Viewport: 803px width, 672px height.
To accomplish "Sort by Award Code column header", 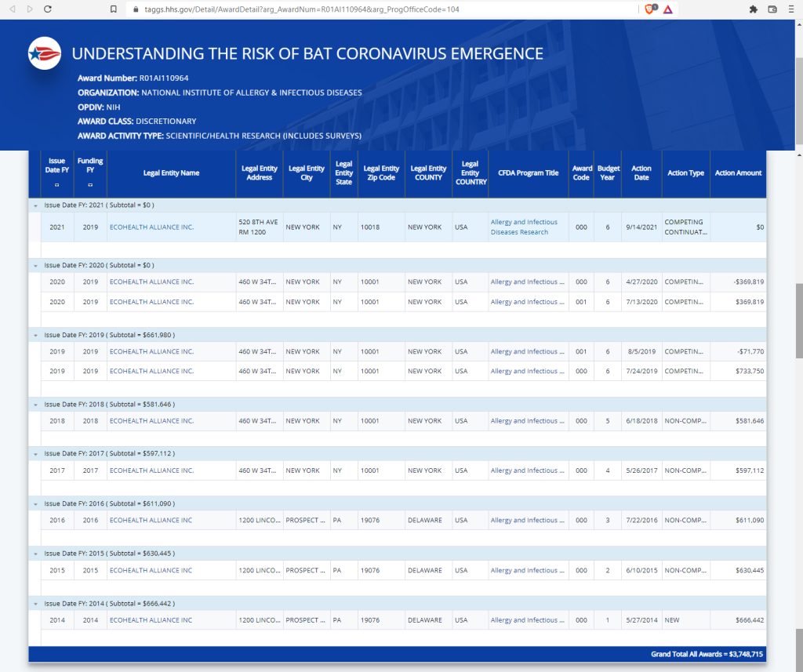I will tap(581, 173).
